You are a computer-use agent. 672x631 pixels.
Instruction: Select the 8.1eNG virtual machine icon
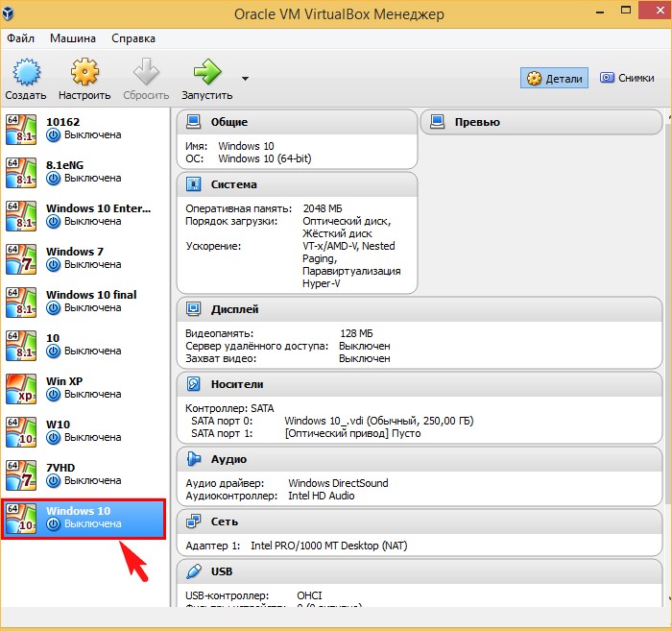click(x=21, y=172)
